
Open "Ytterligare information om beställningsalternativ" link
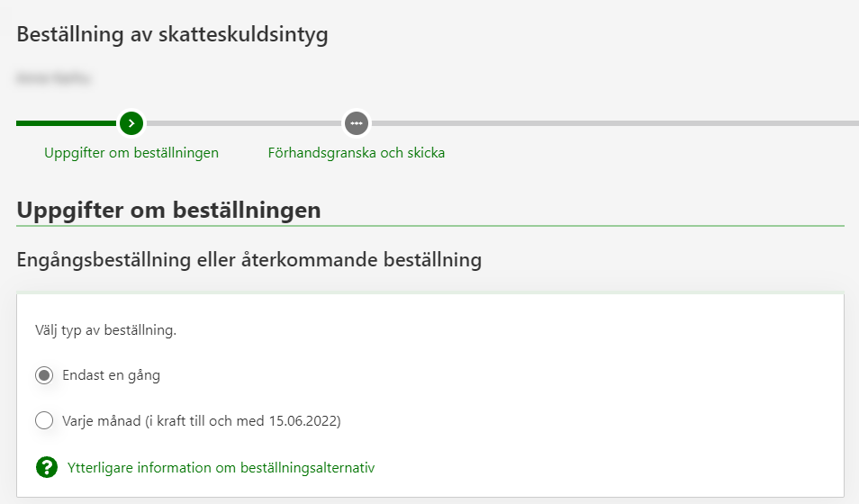coord(221,467)
